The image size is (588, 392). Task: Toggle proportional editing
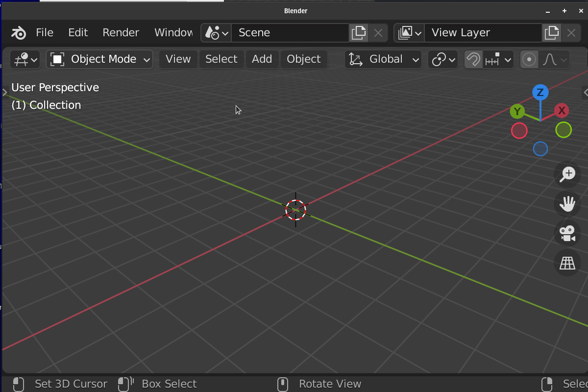(x=529, y=59)
